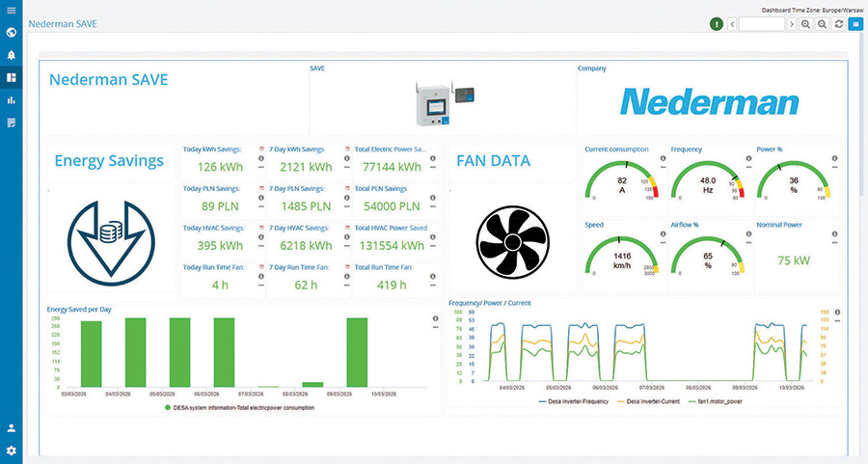Show info for Current consumption gauge
The height and width of the screenshot is (464, 868).
663,158
